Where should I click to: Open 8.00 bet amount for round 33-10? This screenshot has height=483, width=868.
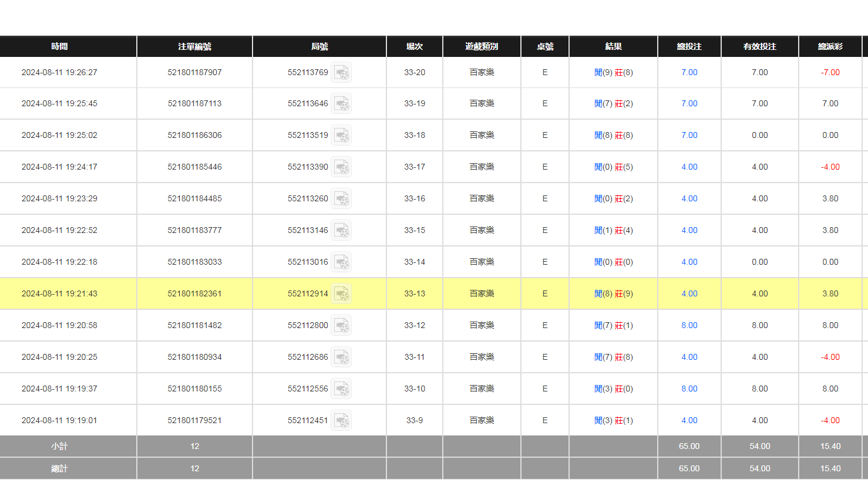pyautogui.click(x=689, y=389)
